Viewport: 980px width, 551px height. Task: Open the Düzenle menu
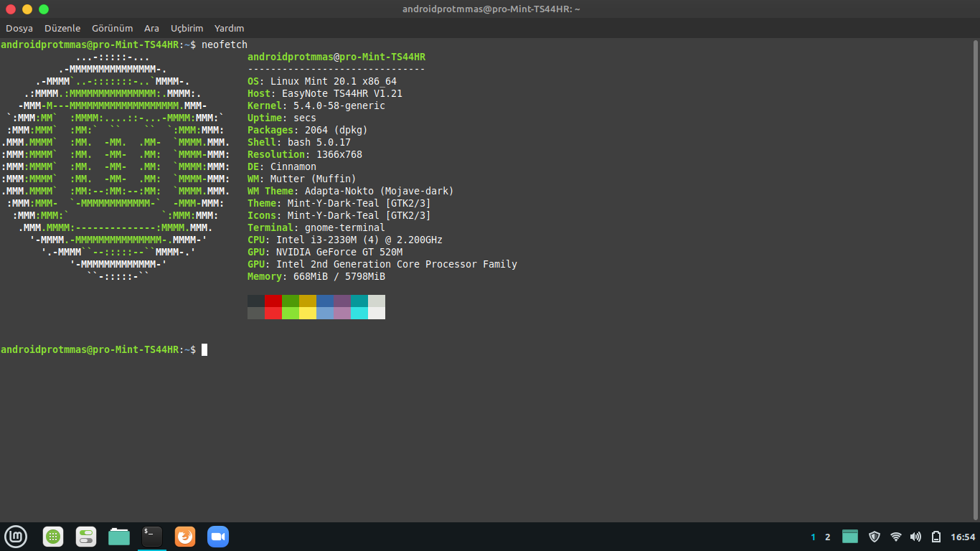tap(62, 28)
